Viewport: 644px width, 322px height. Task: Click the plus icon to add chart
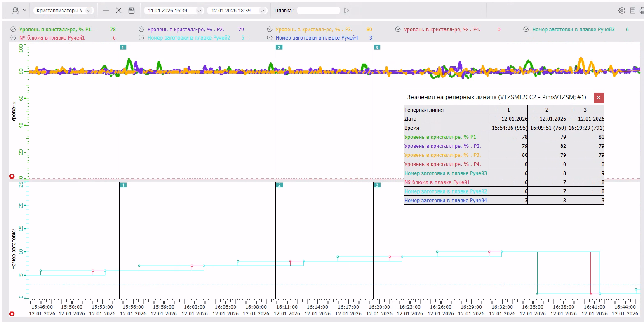106,11
